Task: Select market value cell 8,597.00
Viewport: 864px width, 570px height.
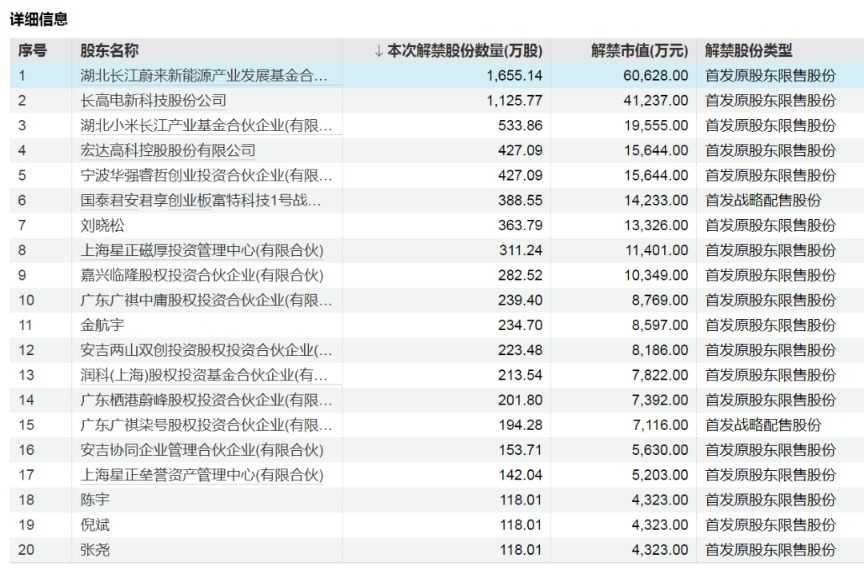Action: click(660, 325)
